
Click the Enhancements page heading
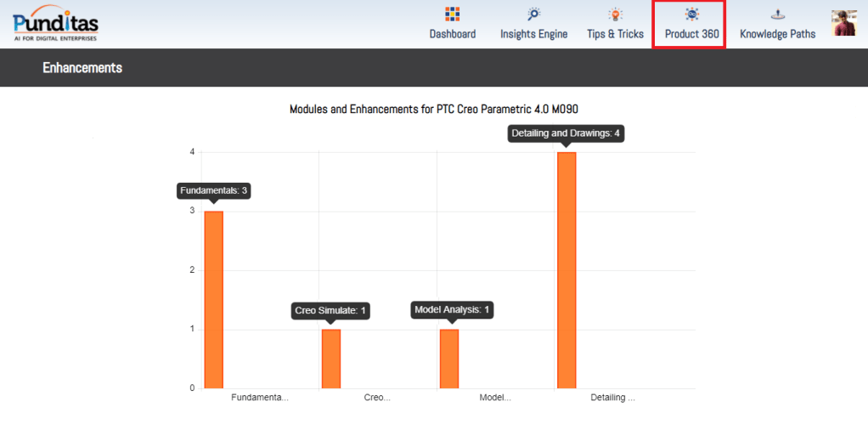(x=82, y=68)
